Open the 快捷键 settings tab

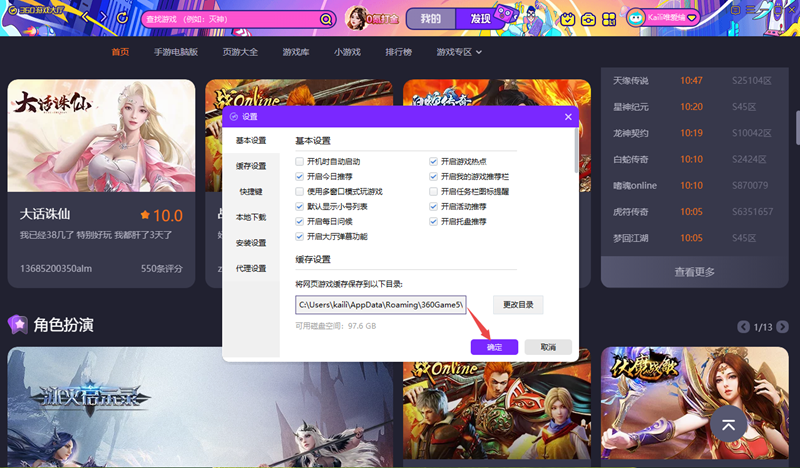(251, 191)
